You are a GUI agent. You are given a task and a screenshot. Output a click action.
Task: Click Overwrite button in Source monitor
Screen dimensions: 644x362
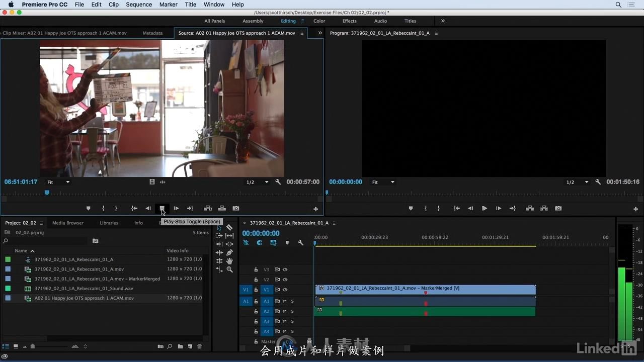click(x=222, y=208)
